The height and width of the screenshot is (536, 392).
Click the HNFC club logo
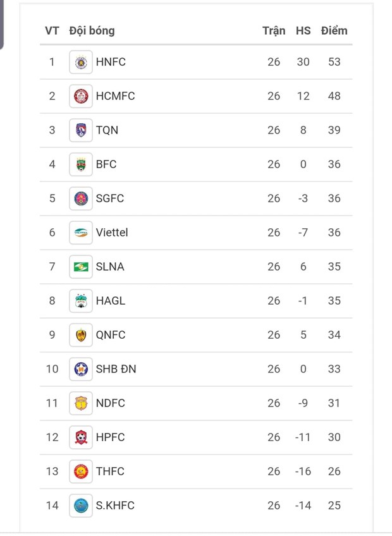[81, 62]
